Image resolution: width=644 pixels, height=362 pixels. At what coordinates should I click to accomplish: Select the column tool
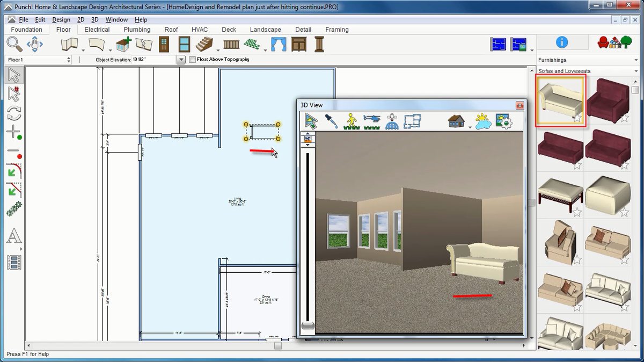tap(319, 44)
